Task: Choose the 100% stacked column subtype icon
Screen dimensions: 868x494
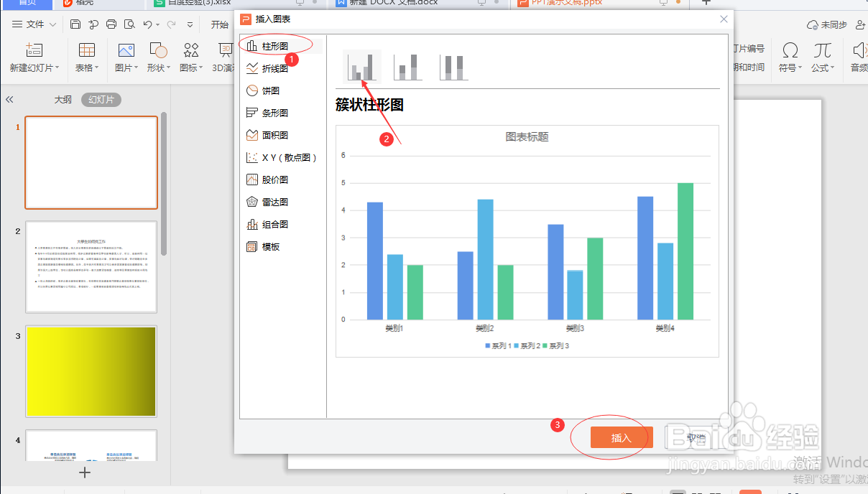Action: click(454, 67)
